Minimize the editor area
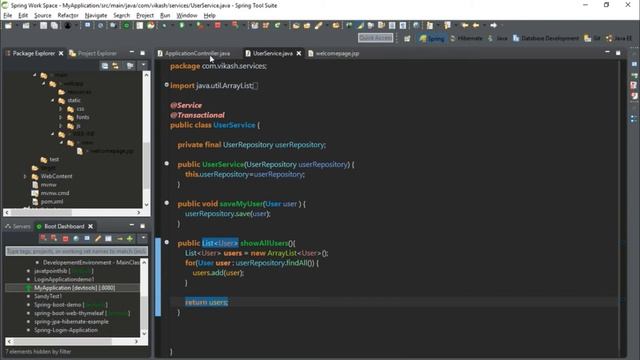640x360 pixels. click(607, 52)
